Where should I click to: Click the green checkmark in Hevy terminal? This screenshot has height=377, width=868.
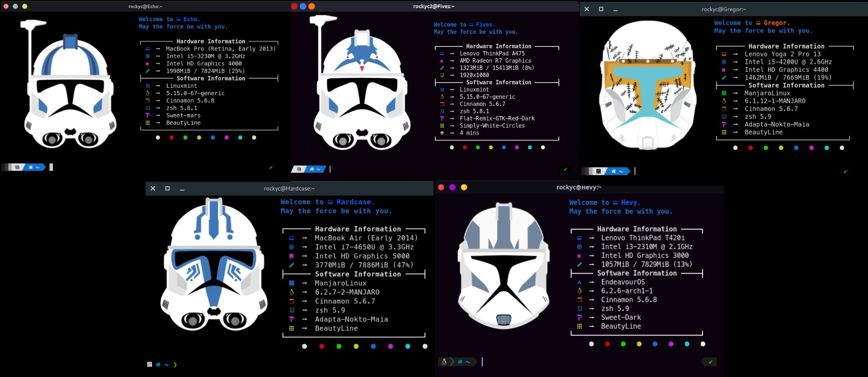coord(710,362)
